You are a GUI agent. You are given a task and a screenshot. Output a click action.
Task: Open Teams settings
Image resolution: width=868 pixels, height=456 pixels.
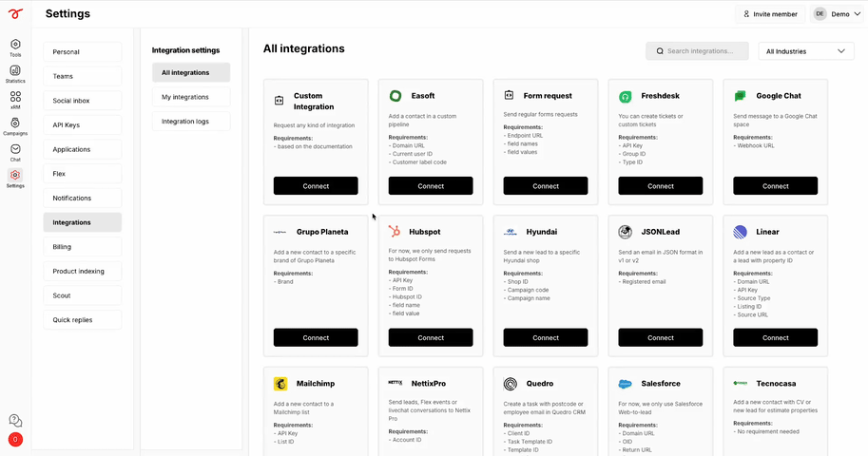pyautogui.click(x=83, y=76)
